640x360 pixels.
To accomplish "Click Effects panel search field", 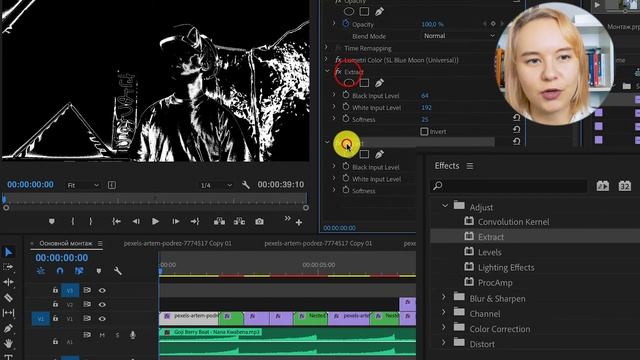I will pyautogui.click(x=509, y=186).
